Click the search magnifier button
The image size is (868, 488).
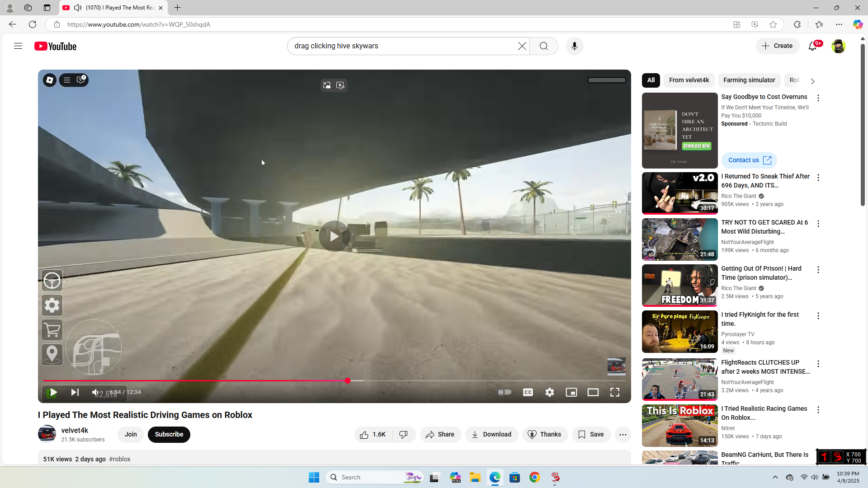coord(544,46)
